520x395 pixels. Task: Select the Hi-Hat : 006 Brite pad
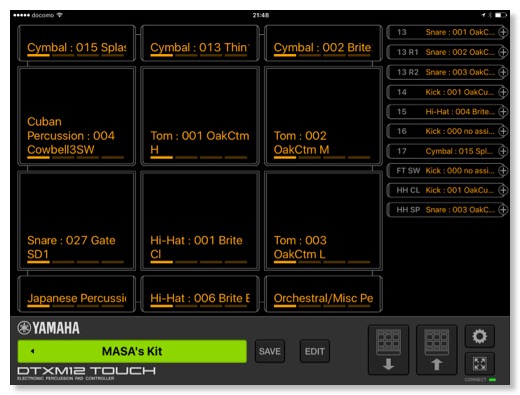click(x=200, y=294)
